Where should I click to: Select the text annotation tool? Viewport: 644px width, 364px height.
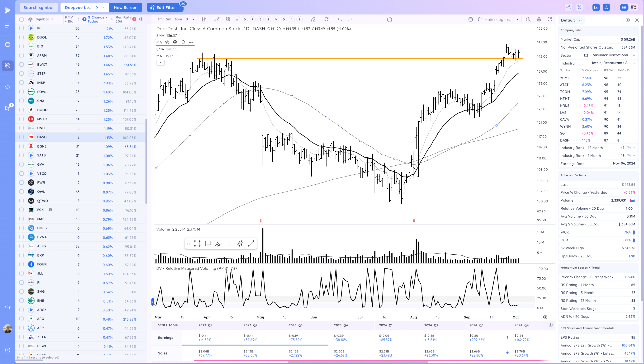230,243
